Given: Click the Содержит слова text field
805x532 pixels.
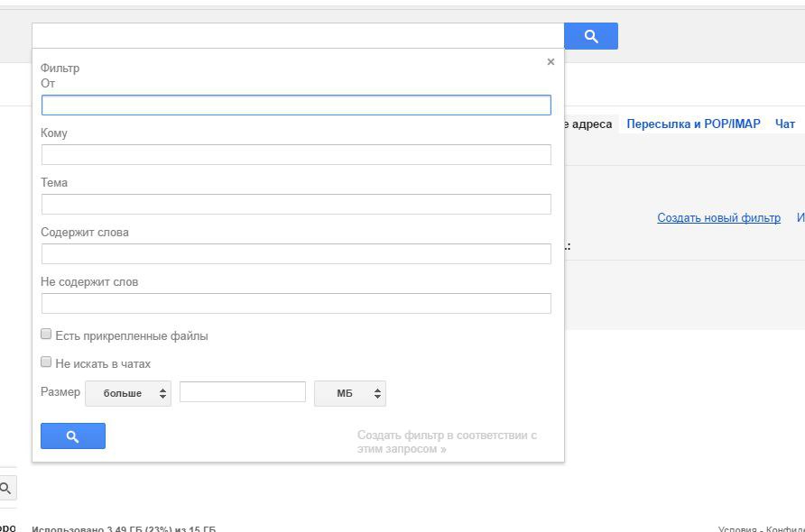Looking at the screenshot, I should coord(296,254).
